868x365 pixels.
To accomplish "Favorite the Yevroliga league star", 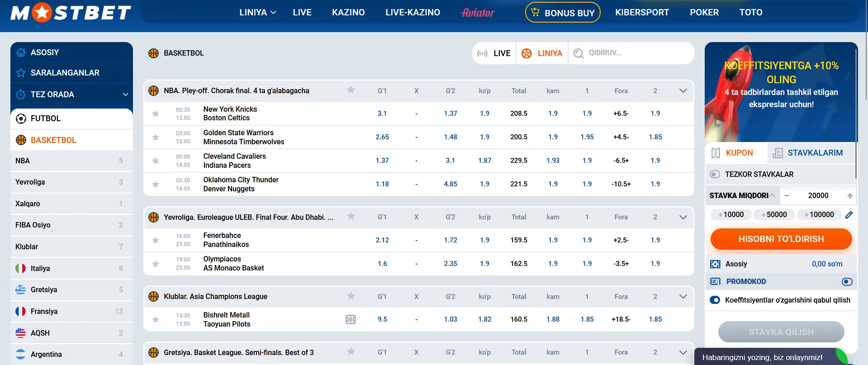I will tap(351, 216).
